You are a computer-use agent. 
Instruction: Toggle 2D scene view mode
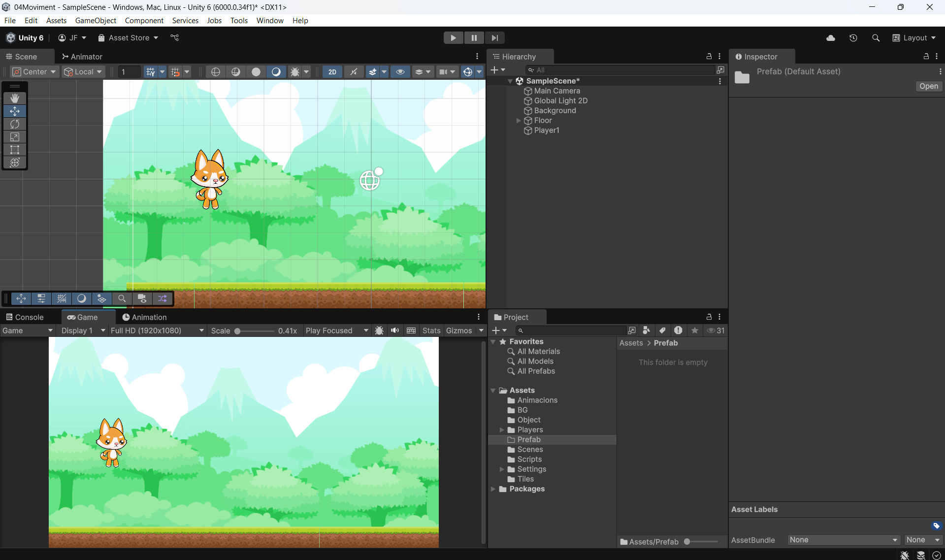[332, 72]
